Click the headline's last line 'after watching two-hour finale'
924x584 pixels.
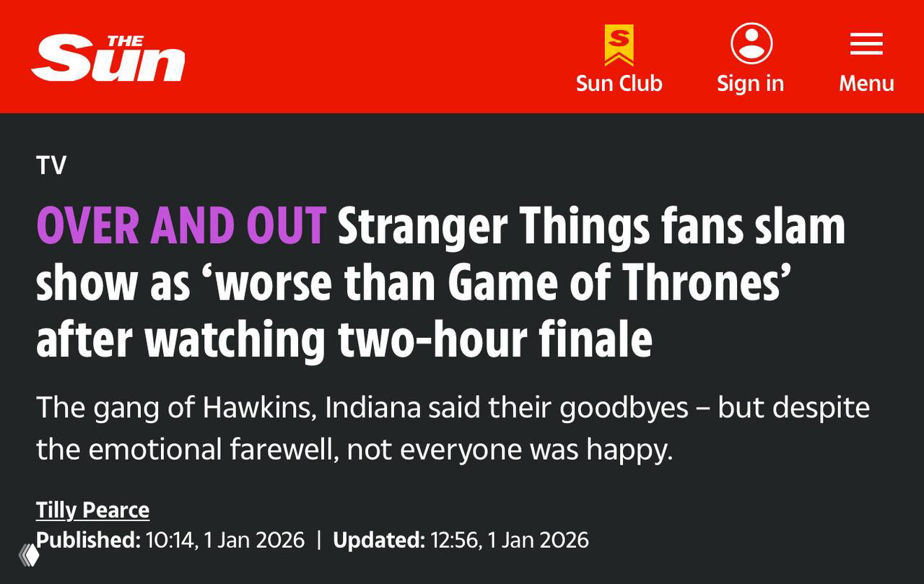tap(344, 339)
